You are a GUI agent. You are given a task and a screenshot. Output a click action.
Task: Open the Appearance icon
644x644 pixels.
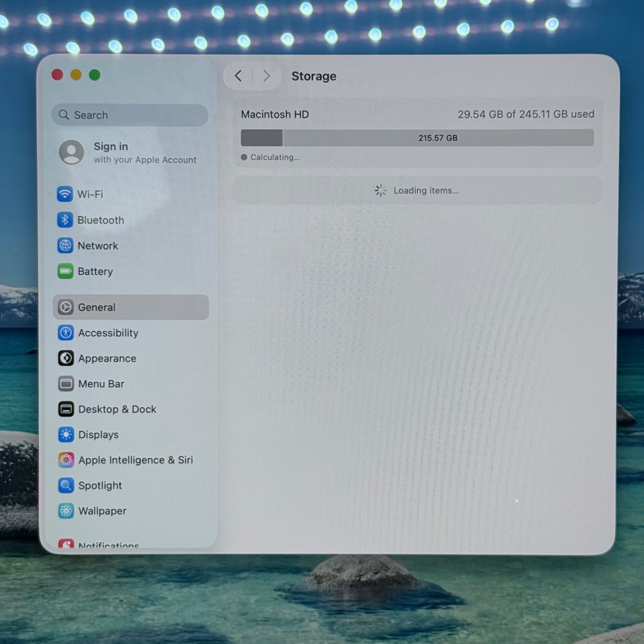66,358
